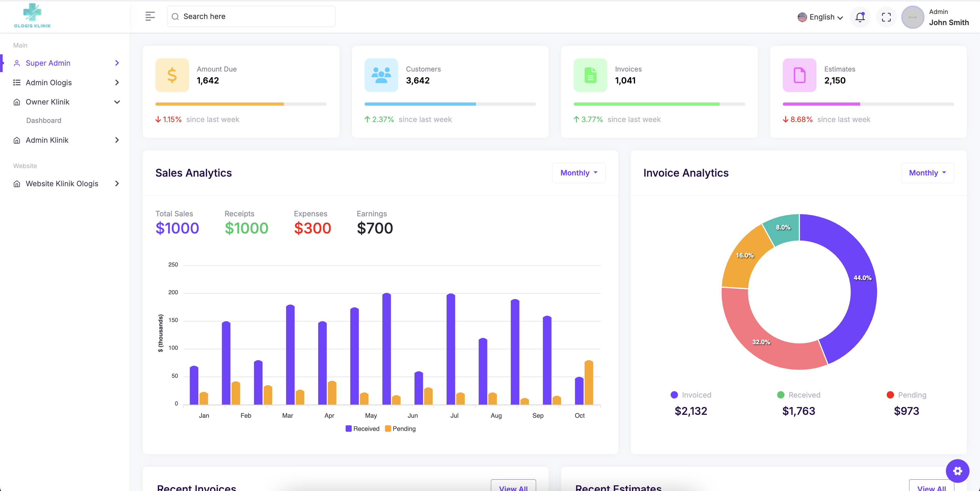Click the fullscreen expand icon
Screen dimensions: 980x491
tap(886, 17)
